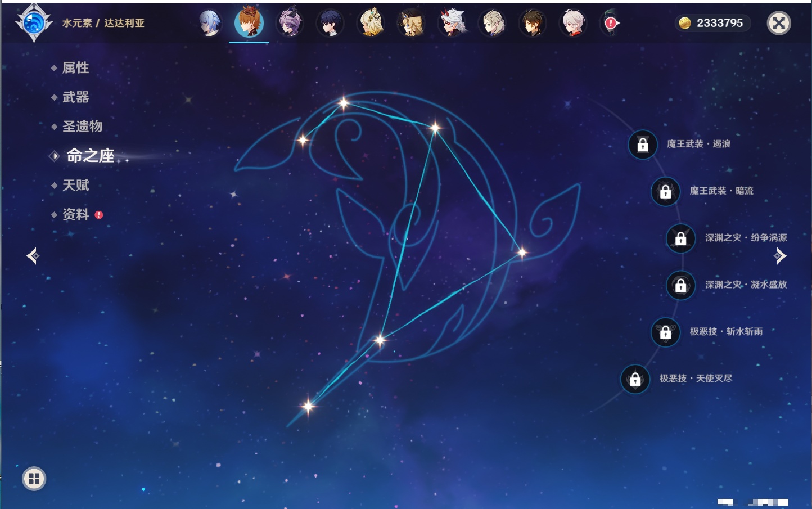Select the light-blue-haired character avatar
The height and width of the screenshot is (509, 812).
[x=209, y=23]
